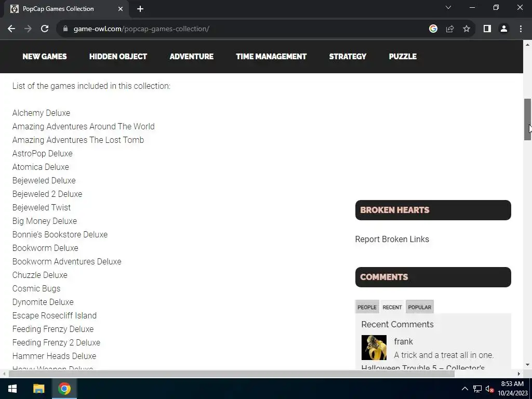Image resolution: width=532 pixels, height=399 pixels.
Task: Open the taskbar clock and date
Action: (x=512, y=389)
